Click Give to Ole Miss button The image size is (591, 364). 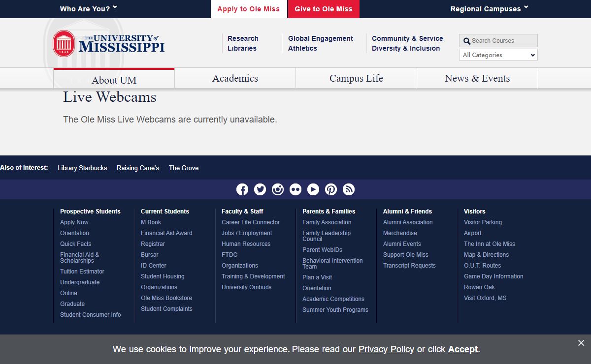[324, 9]
